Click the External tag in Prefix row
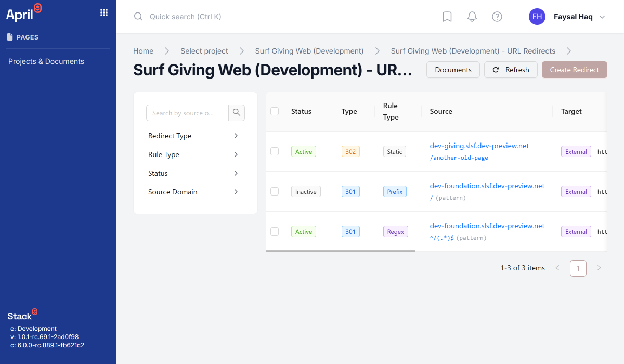The height and width of the screenshot is (364, 624). (x=576, y=192)
